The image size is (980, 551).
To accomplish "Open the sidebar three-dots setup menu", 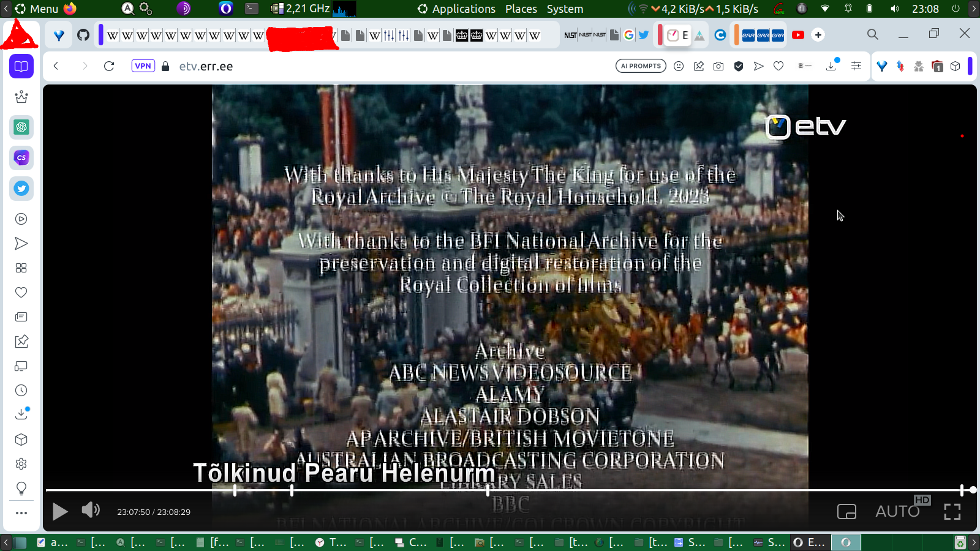I will (x=21, y=513).
